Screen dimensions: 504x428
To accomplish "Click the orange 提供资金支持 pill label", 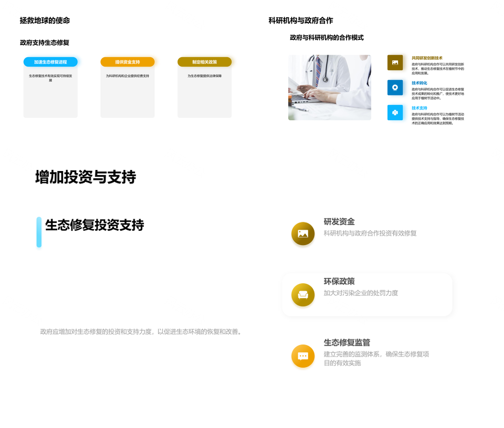I will (x=128, y=62).
